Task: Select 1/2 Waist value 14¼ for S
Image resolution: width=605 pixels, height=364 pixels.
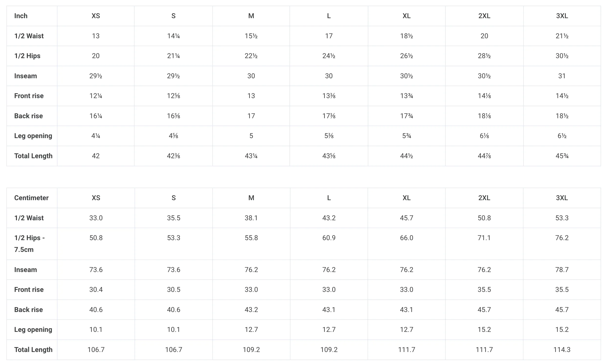Action: pos(174,36)
